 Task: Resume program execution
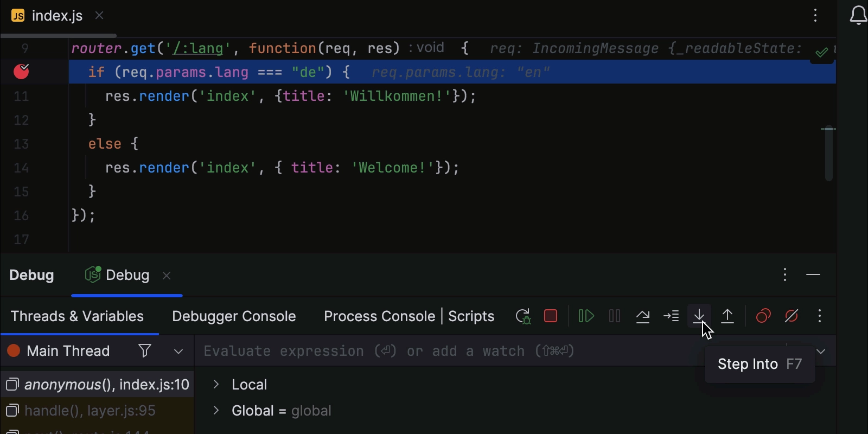[x=586, y=316]
